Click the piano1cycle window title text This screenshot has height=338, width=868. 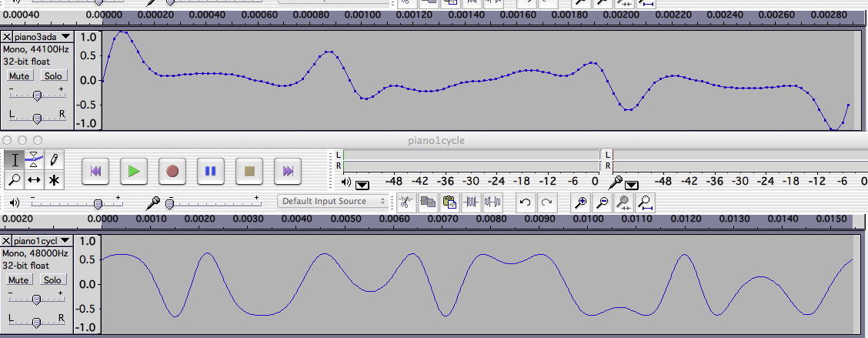[x=436, y=140]
